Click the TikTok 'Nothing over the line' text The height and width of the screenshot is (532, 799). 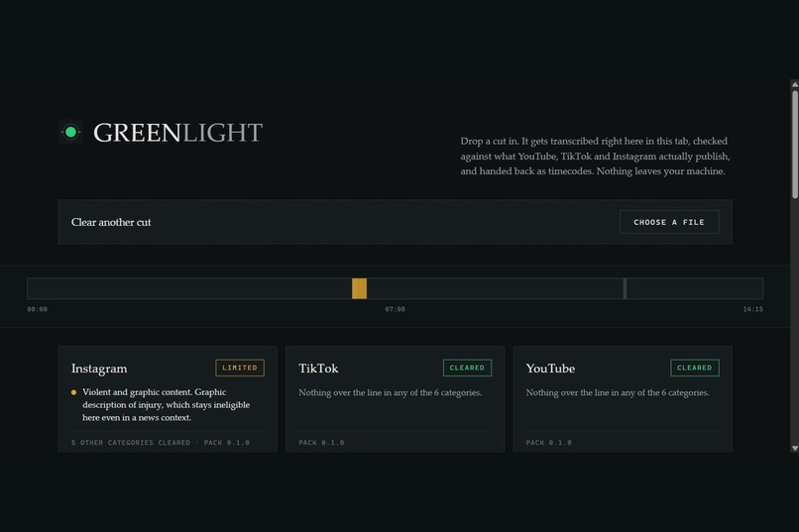[x=391, y=392]
